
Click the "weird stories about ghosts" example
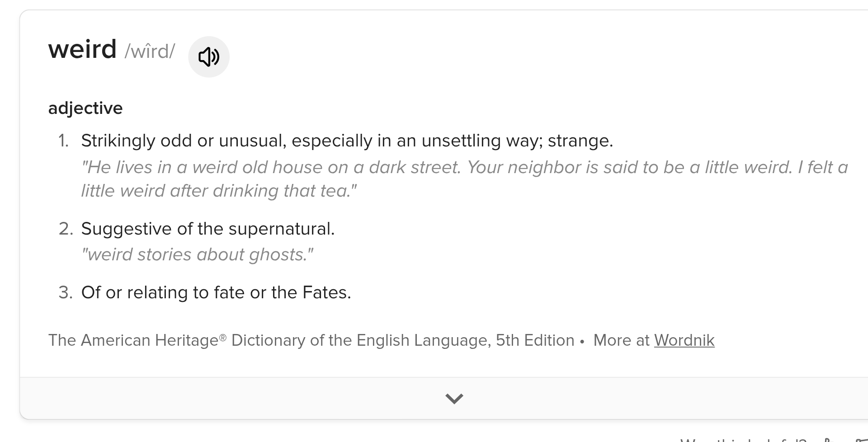(197, 254)
